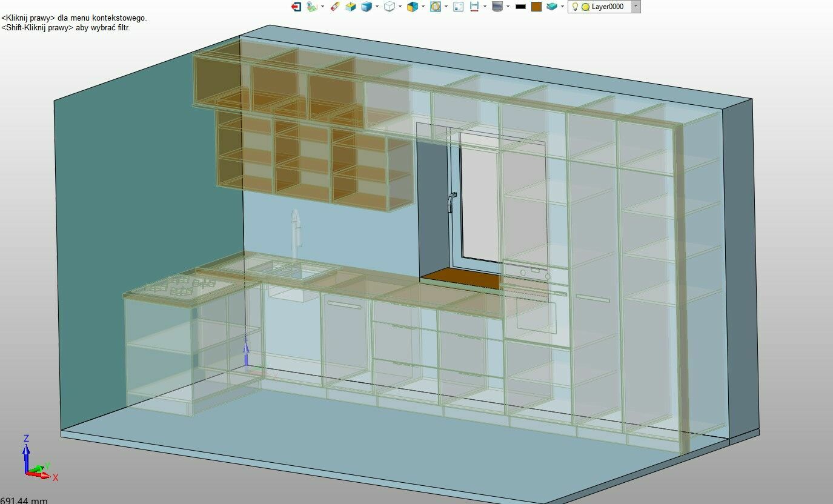Expand the dropdown arrow beside the shaded cube
The height and width of the screenshot is (504, 833).
click(377, 7)
